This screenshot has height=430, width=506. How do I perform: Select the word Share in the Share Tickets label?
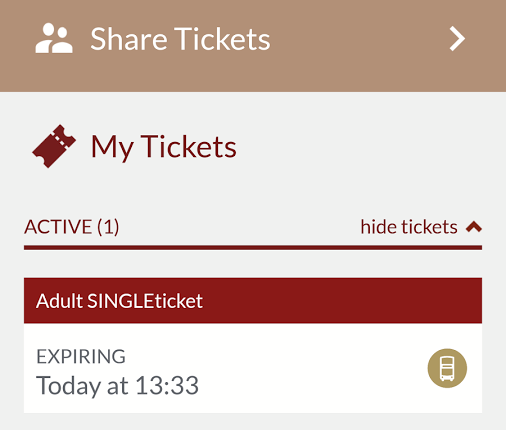(x=129, y=39)
